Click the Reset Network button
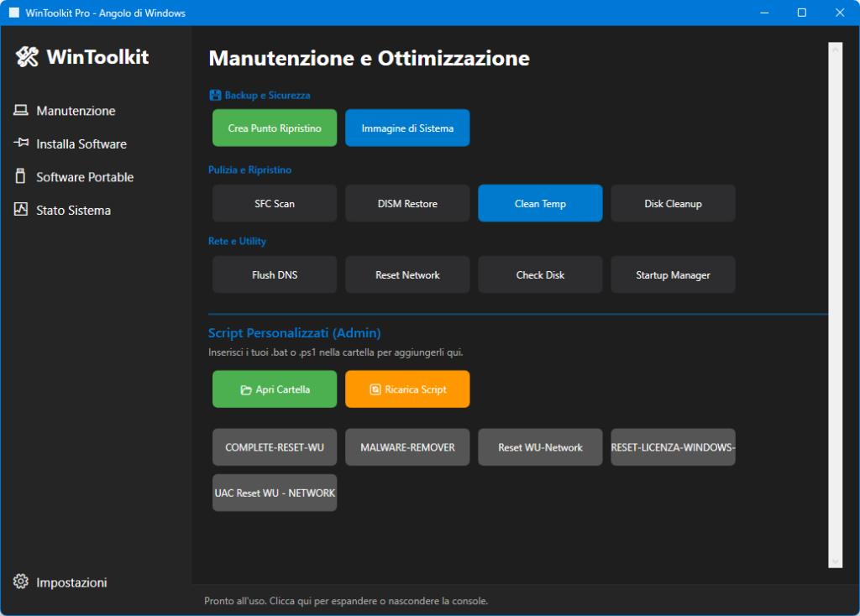 pos(407,274)
